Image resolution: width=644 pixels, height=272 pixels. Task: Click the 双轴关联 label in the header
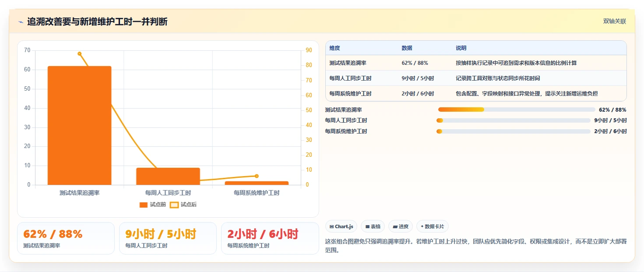click(614, 21)
